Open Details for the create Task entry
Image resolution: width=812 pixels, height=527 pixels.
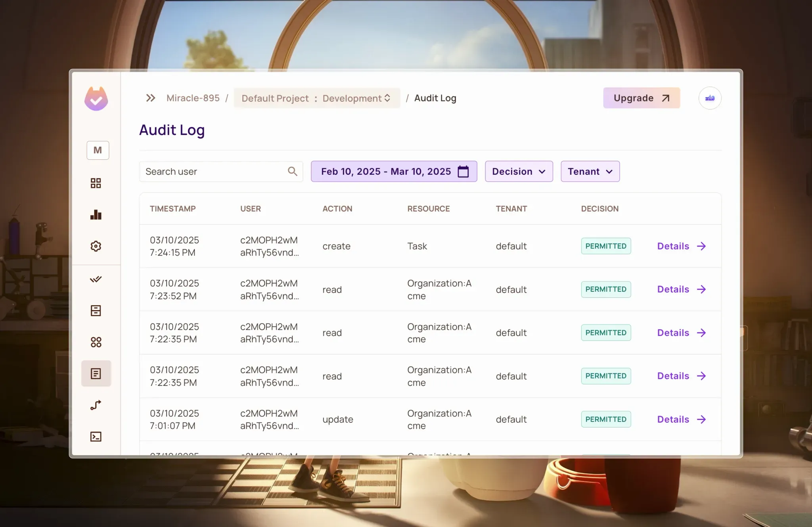tap(681, 246)
